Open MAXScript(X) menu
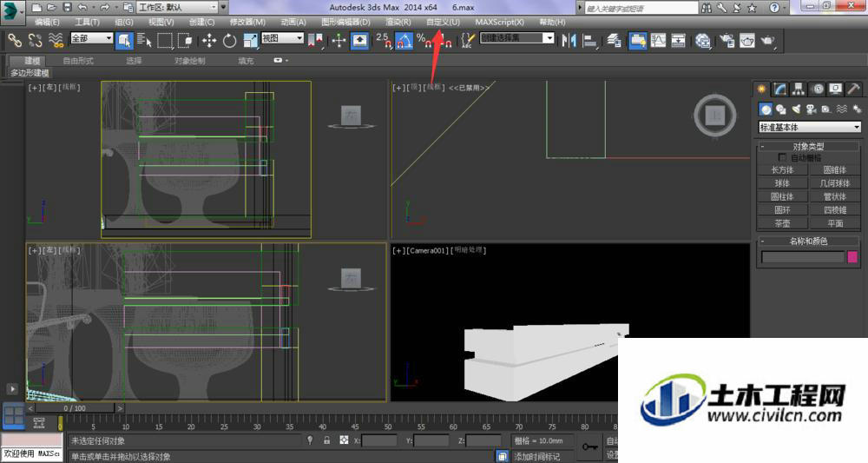The height and width of the screenshot is (463, 868). [x=499, y=23]
